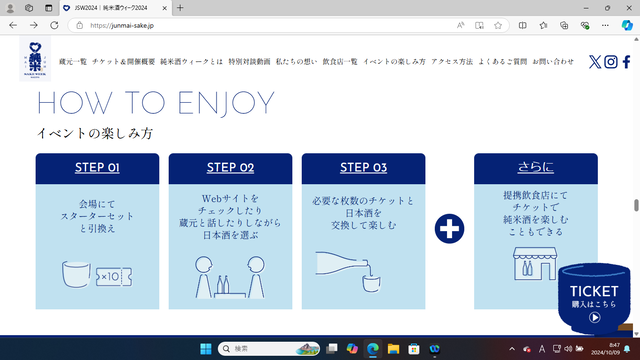Click the Junmai Sake Week site logo
Screen dimensions: 640x360
pyautogui.click(x=35, y=59)
